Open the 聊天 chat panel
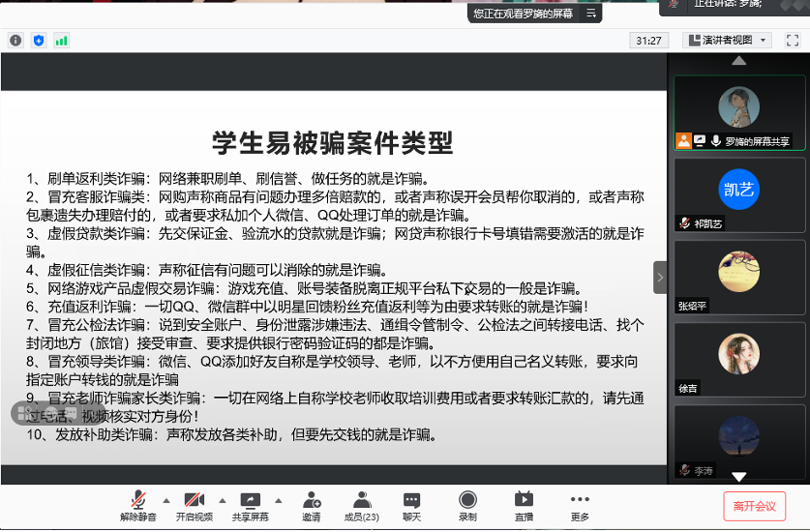Screen dimensions: 810x532 coord(412,505)
